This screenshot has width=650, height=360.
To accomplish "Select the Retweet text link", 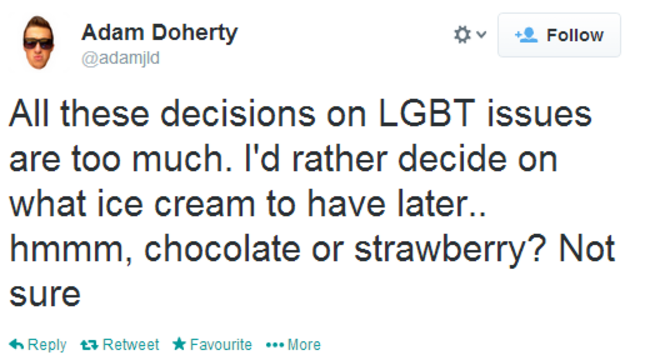I will [131, 345].
